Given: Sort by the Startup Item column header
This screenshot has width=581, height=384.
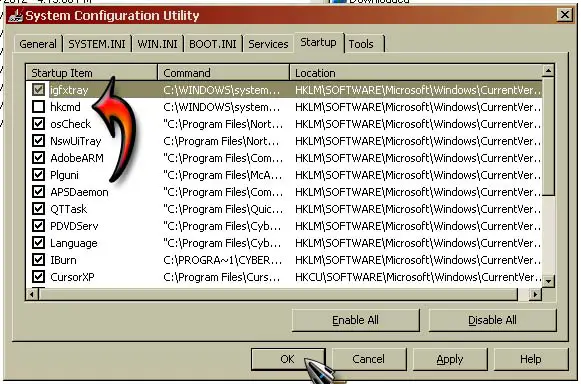Looking at the screenshot, I should pos(92,73).
